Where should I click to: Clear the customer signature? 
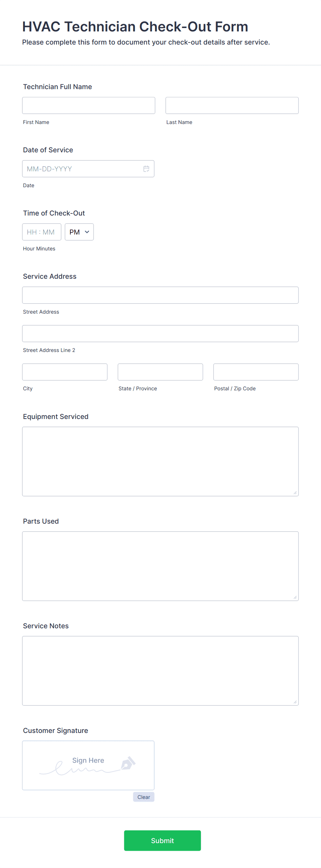coord(144,797)
